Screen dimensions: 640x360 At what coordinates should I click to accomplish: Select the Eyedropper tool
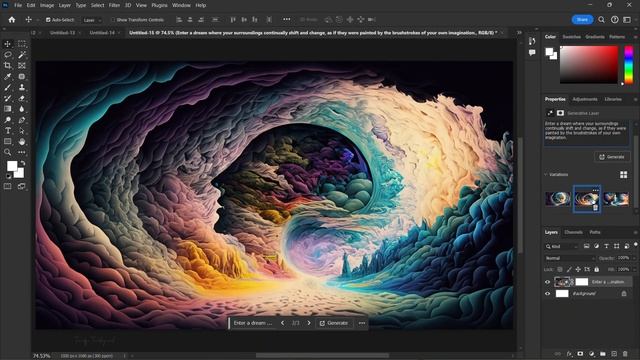tap(8, 76)
